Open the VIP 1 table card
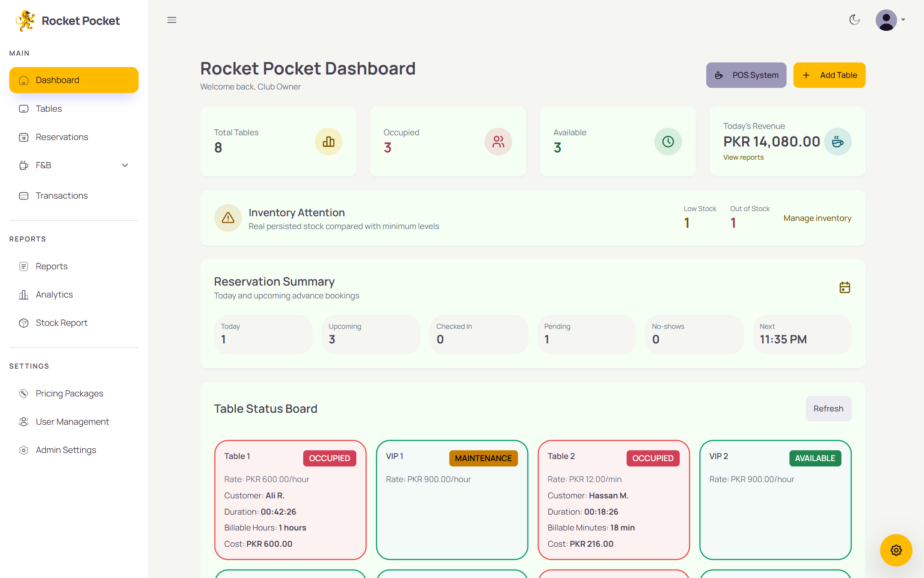 pyautogui.click(x=452, y=500)
